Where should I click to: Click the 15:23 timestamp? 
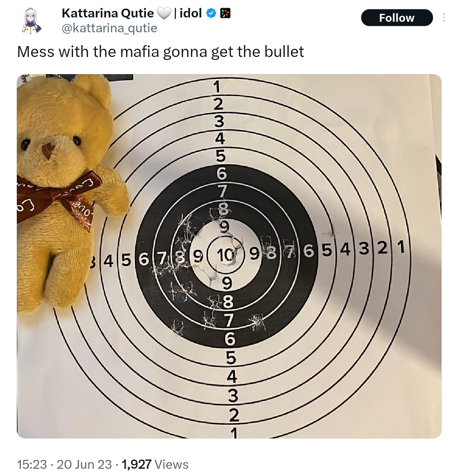[32, 464]
